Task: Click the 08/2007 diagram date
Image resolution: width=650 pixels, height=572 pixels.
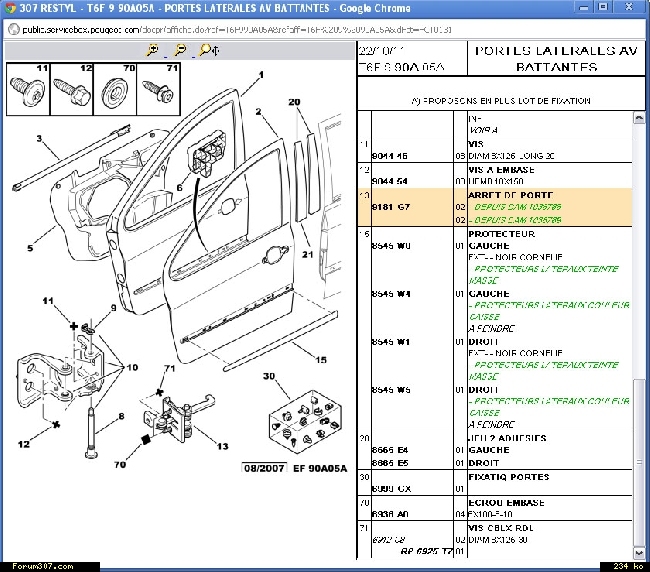Action: click(264, 468)
